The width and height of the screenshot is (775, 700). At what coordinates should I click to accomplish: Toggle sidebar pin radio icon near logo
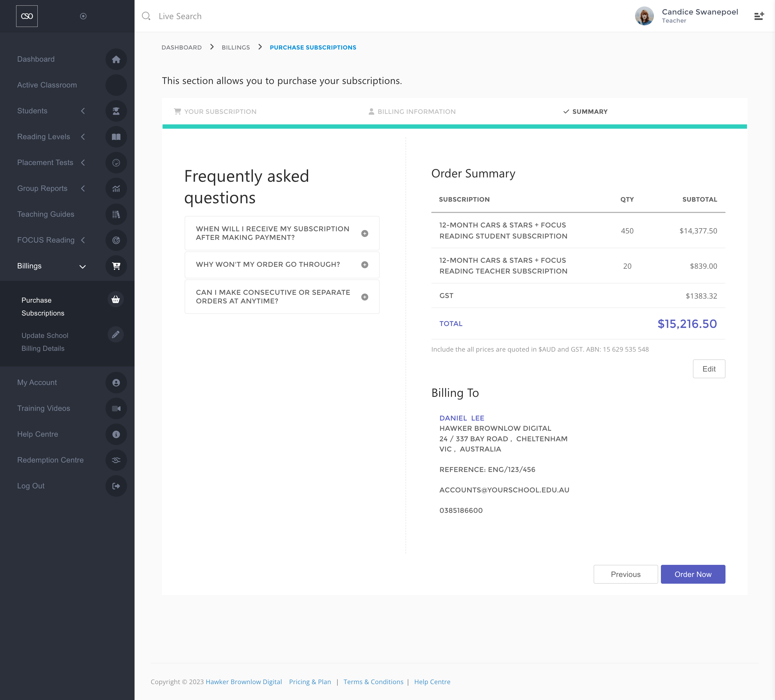point(83,16)
